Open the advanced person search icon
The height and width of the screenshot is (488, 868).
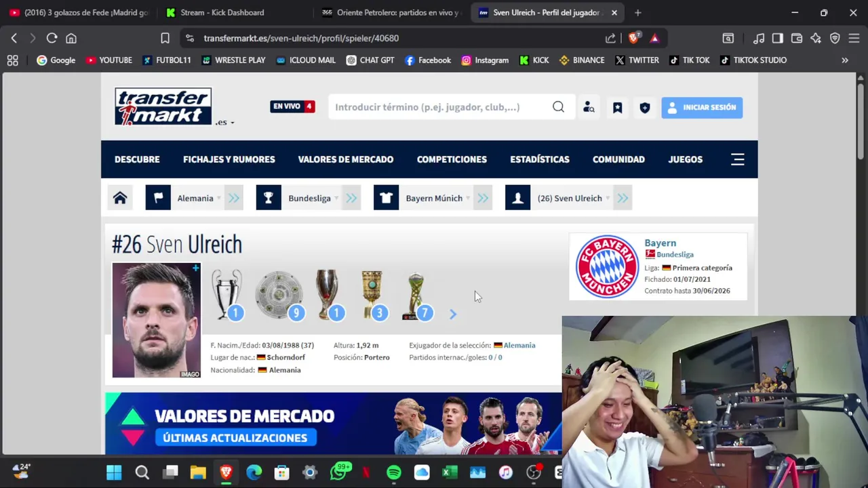coord(589,107)
